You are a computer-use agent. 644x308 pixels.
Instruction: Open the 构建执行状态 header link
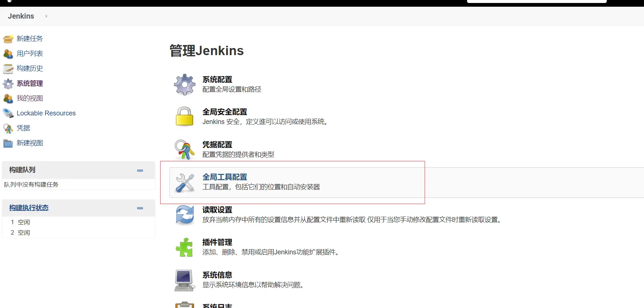[29, 208]
